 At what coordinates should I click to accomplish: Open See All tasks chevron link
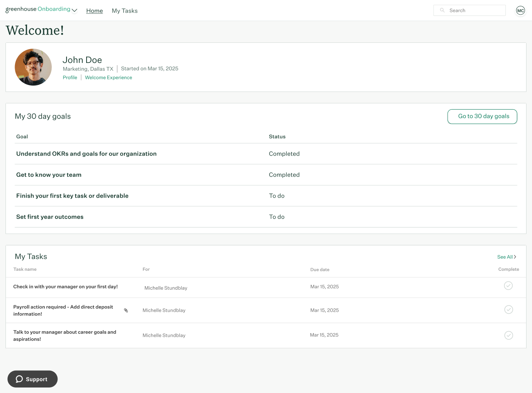coord(506,257)
